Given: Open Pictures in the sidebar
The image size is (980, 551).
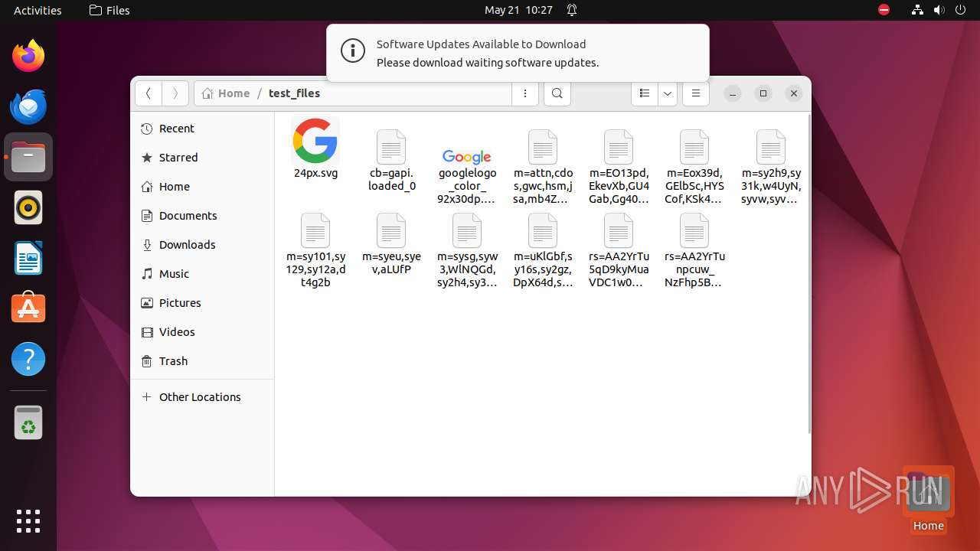Looking at the screenshot, I should point(202,303).
